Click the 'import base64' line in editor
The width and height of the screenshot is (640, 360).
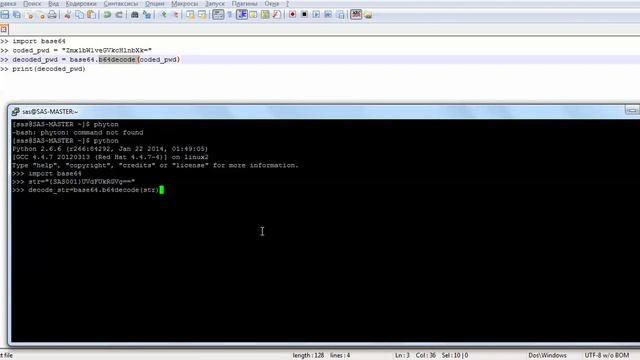(39, 41)
